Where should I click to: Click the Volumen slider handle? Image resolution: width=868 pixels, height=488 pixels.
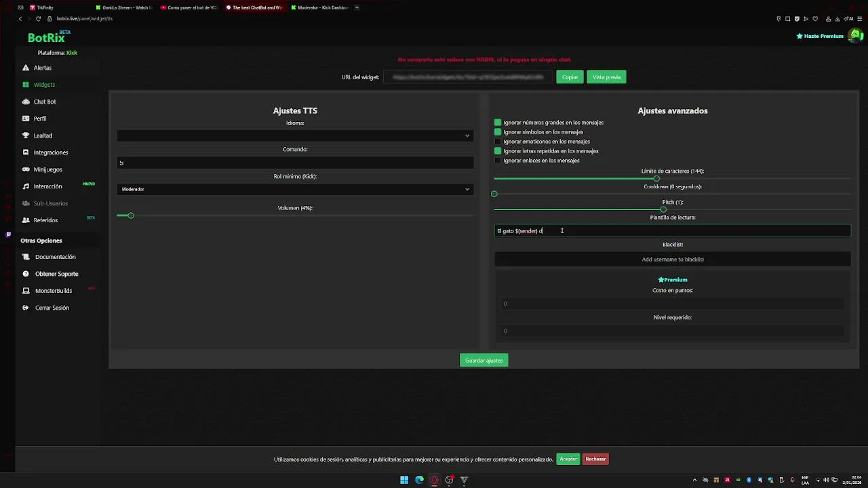point(131,216)
